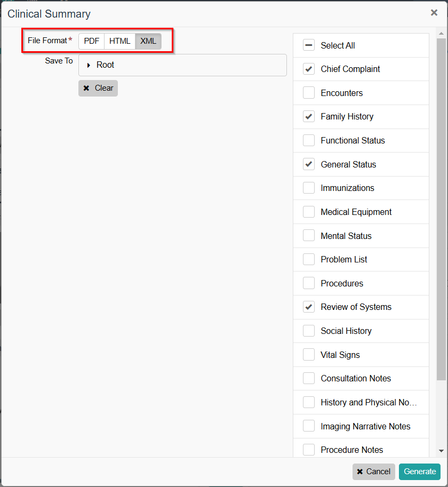Close the Clinical Summary dialog
Screen dimensions: 448x487
[x=434, y=13]
